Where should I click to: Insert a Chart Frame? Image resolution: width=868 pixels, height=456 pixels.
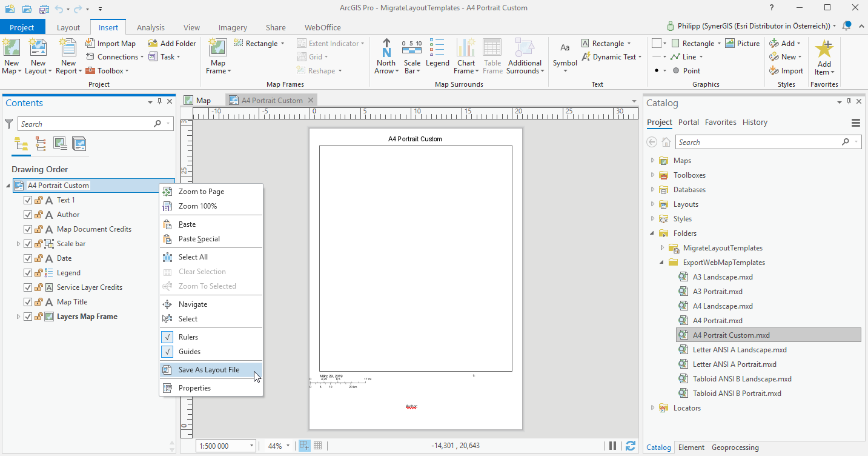pos(465,56)
